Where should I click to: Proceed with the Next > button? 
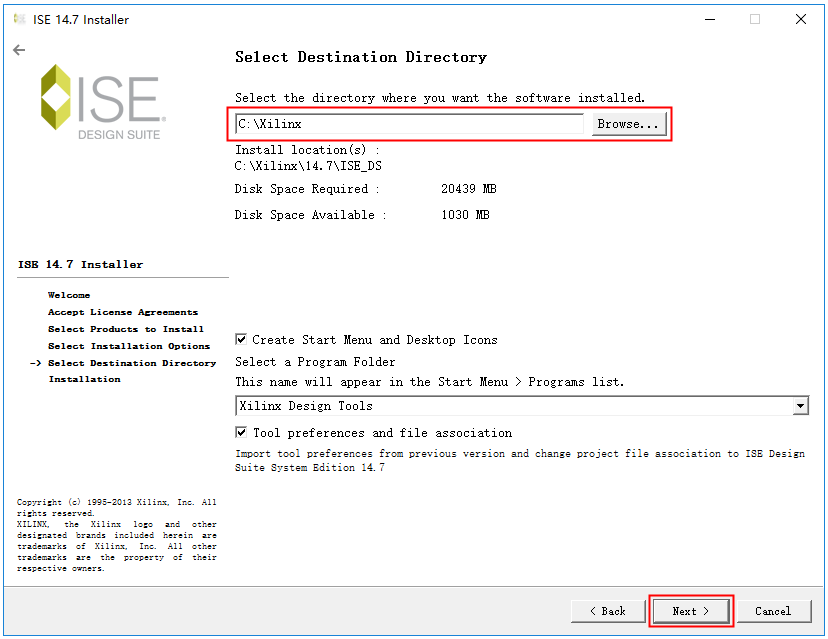click(x=691, y=611)
